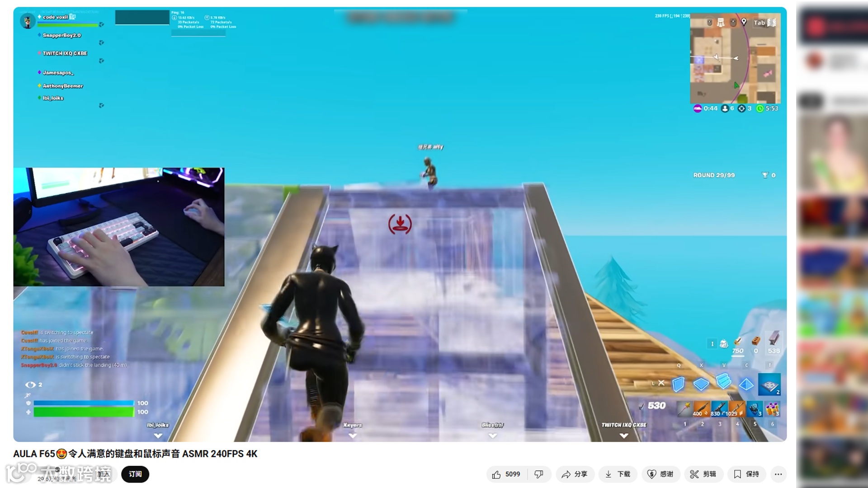Open the 感谢 super thanks option
Image resolution: width=868 pixels, height=488 pixels.
[660, 474]
